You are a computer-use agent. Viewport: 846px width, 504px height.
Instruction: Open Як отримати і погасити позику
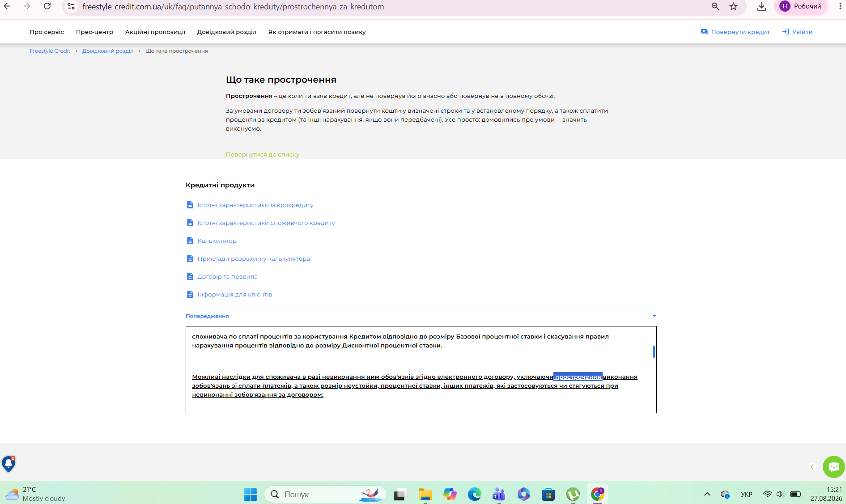pos(317,32)
